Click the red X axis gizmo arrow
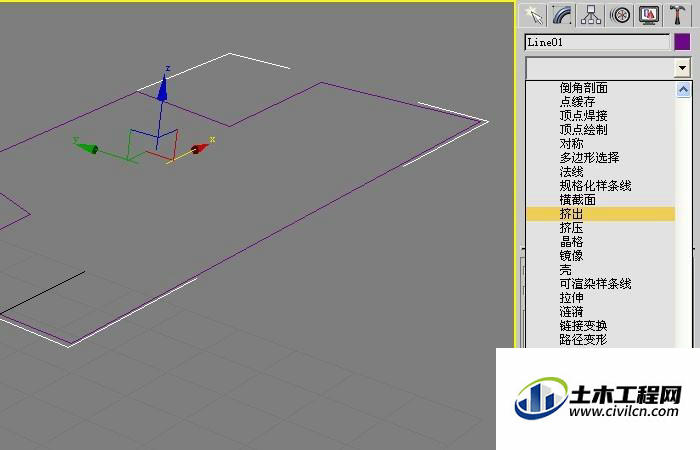700x450 pixels. pos(199,148)
